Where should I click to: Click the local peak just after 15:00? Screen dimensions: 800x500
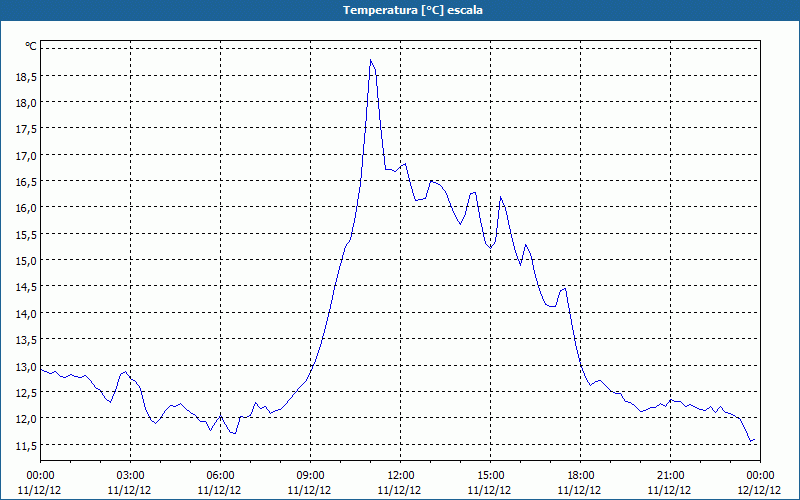click(x=501, y=197)
